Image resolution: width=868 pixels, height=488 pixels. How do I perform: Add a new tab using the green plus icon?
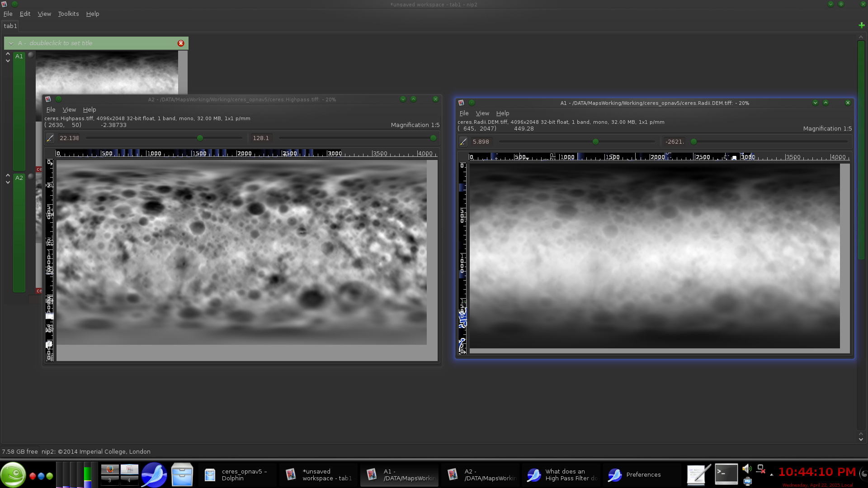pos(861,25)
